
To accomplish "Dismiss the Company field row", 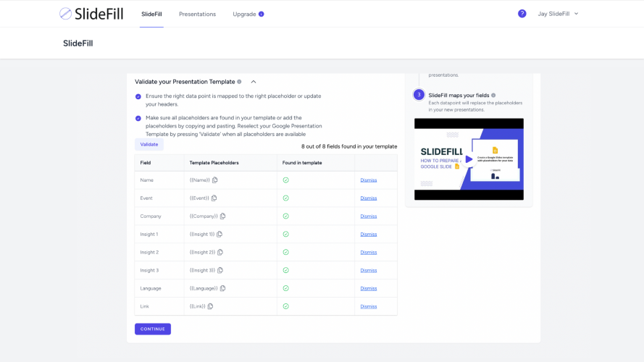I will [x=369, y=216].
